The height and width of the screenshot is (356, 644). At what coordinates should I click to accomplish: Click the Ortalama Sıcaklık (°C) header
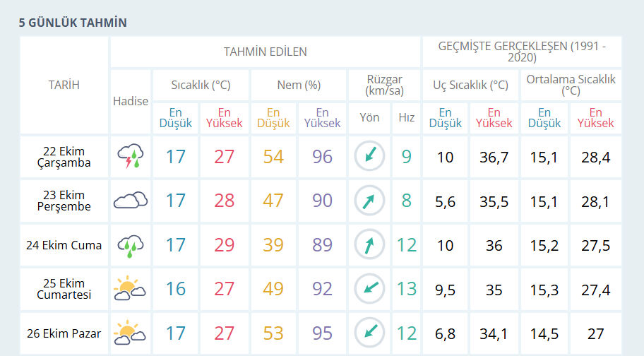tap(571, 85)
